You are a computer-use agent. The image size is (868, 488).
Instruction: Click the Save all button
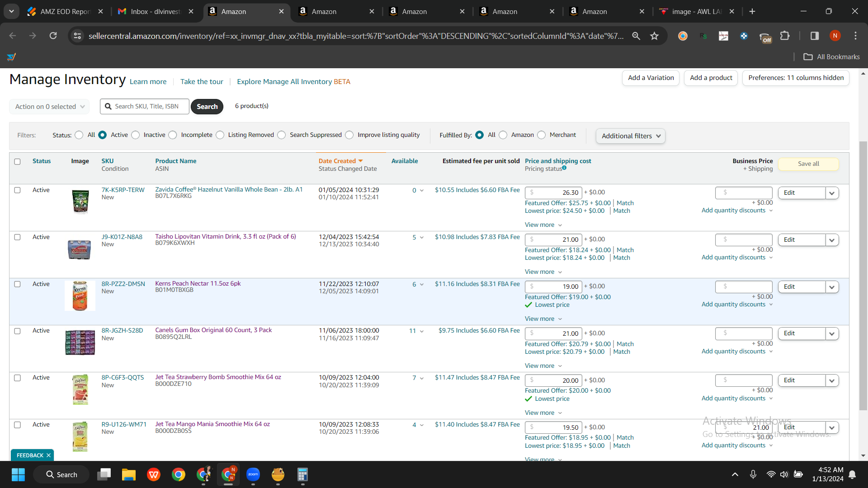click(x=808, y=164)
